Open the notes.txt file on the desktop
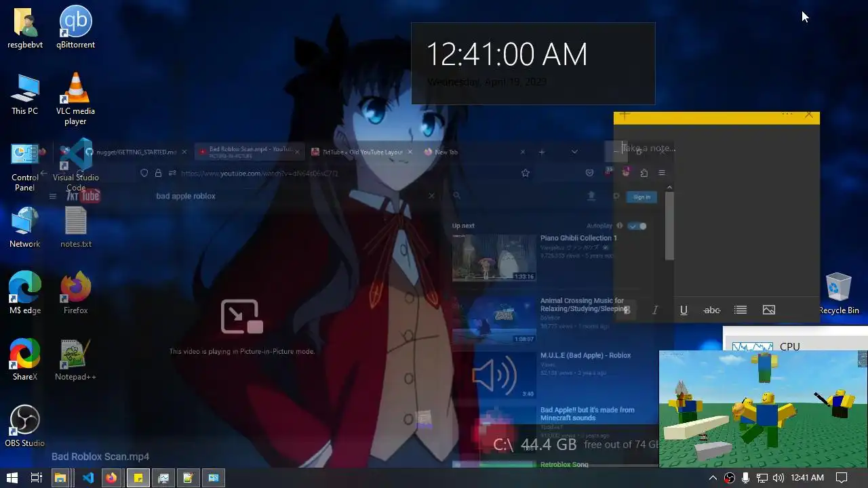Viewport: 868px width, 488px height. 75,228
